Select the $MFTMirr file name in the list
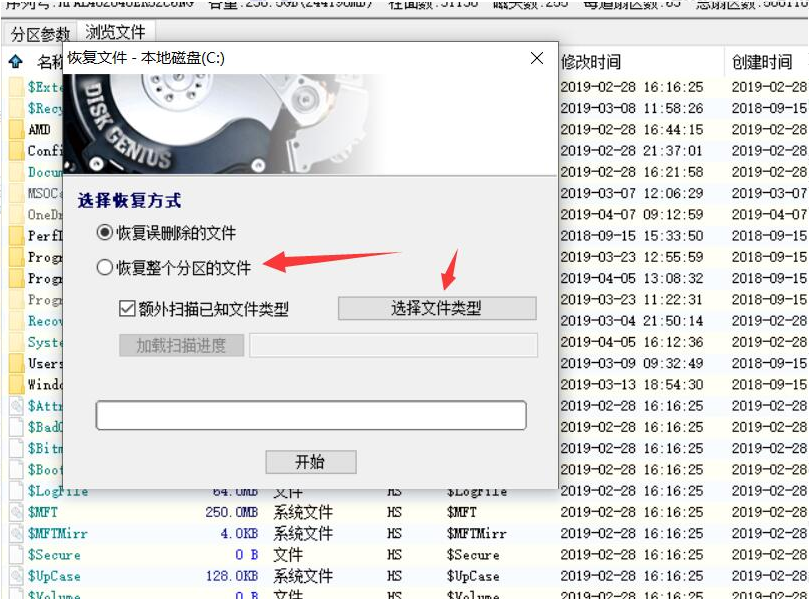The width and height of the screenshot is (809, 599). click(x=58, y=533)
